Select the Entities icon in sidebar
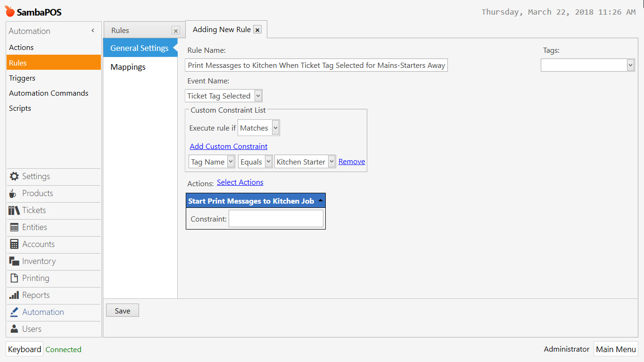This screenshot has height=362, width=644. click(x=14, y=227)
